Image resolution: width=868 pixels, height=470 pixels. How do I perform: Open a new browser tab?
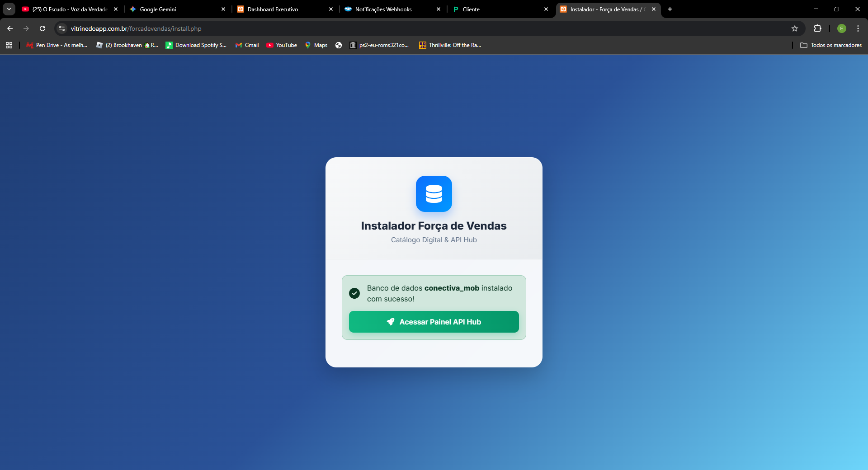tap(670, 9)
